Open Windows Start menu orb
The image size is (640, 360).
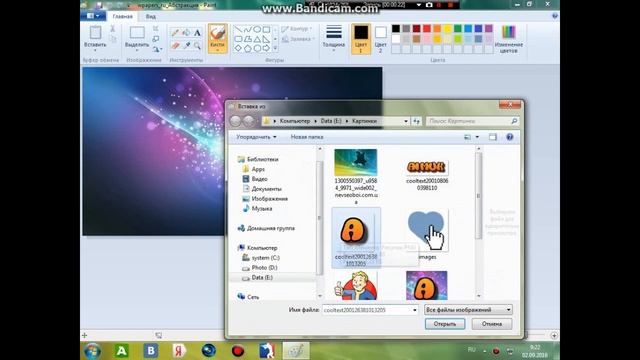(92, 351)
